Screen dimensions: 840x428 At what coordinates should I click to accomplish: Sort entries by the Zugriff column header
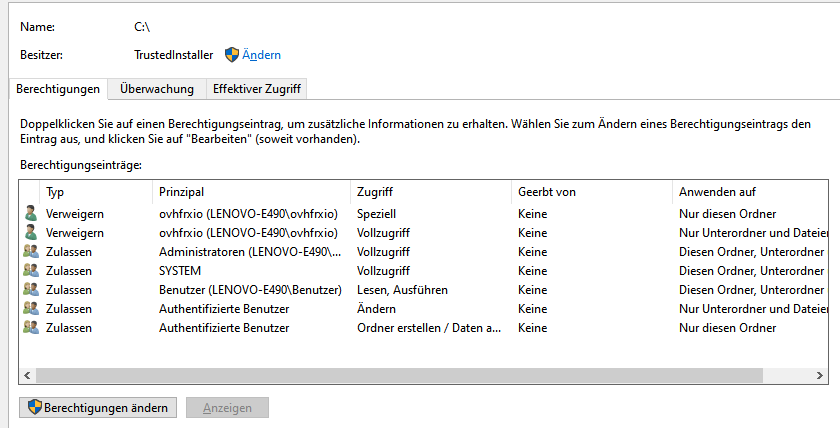click(376, 191)
